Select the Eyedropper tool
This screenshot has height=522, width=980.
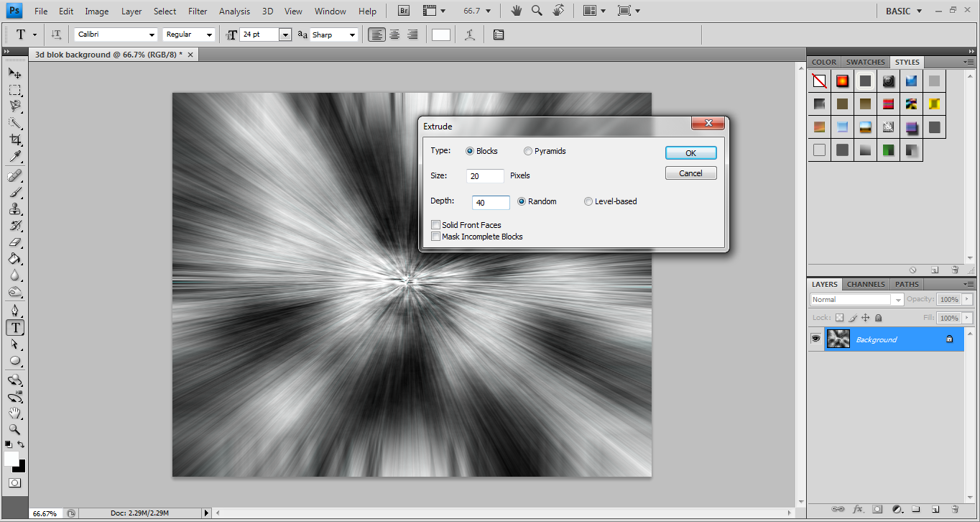tap(14, 156)
